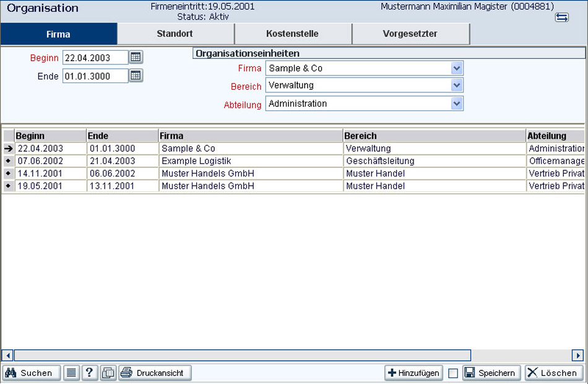Select the row marker for 07.06.2002 entry

8,160
